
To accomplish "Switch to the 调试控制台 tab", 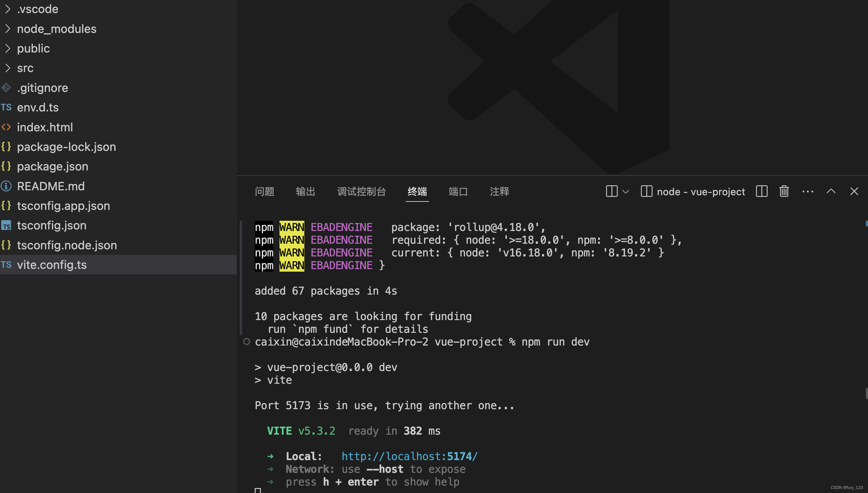I will (x=361, y=192).
